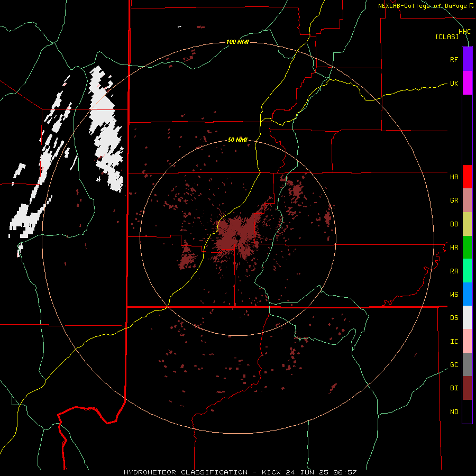The image size is (476, 476).
Task: Click the 'UK' legend label
Action: 454,83
